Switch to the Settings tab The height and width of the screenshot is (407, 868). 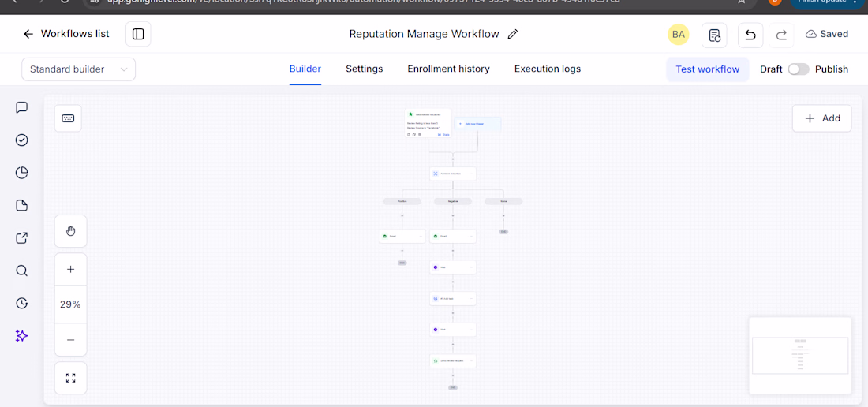pyautogui.click(x=365, y=69)
